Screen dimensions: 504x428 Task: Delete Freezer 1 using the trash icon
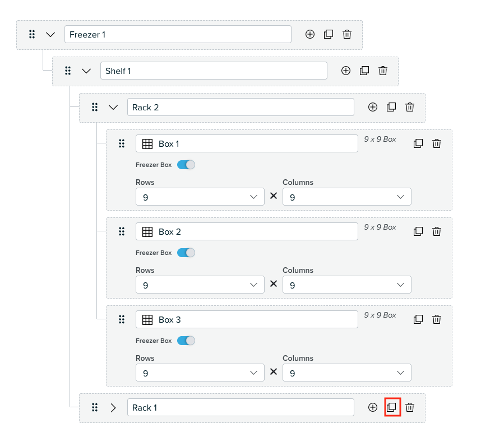347,34
